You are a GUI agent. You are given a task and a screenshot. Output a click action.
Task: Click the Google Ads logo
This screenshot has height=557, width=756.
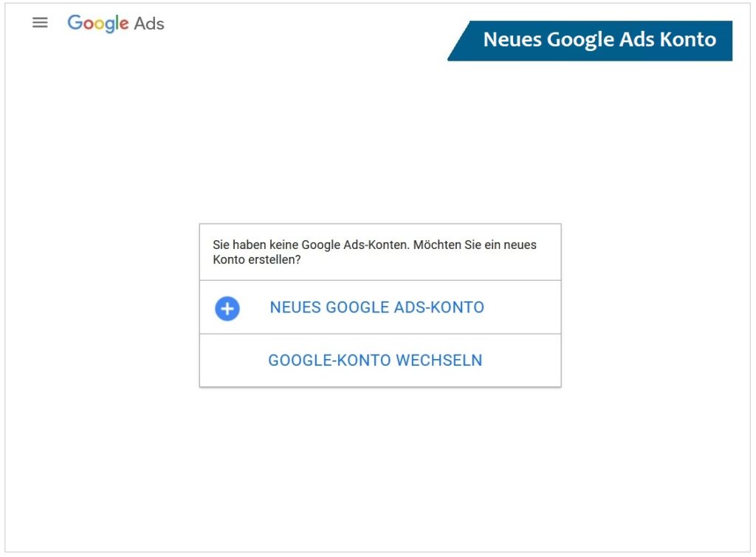click(116, 23)
